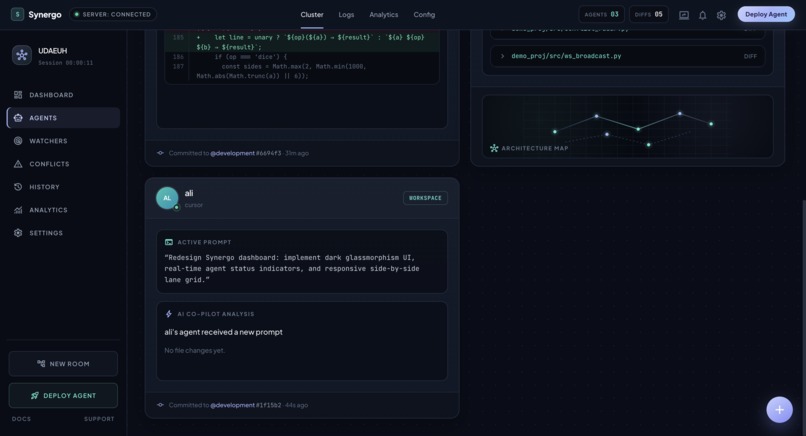The height and width of the screenshot is (436, 806).
Task: Open @development link for commit #1f15b2
Action: click(x=232, y=405)
